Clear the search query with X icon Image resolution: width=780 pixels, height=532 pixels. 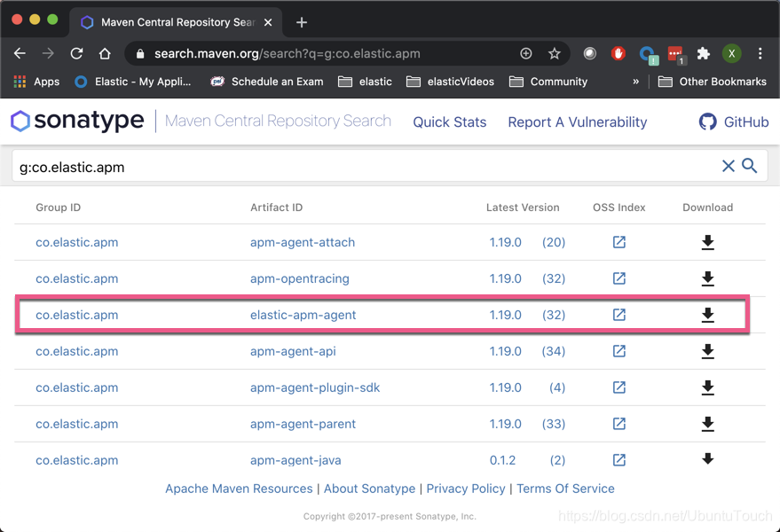[x=729, y=166]
